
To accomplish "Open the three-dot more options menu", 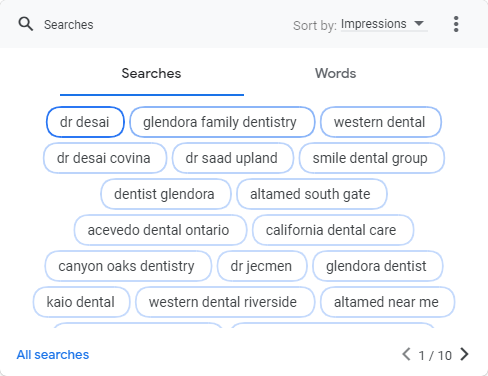I will [x=456, y=24].
